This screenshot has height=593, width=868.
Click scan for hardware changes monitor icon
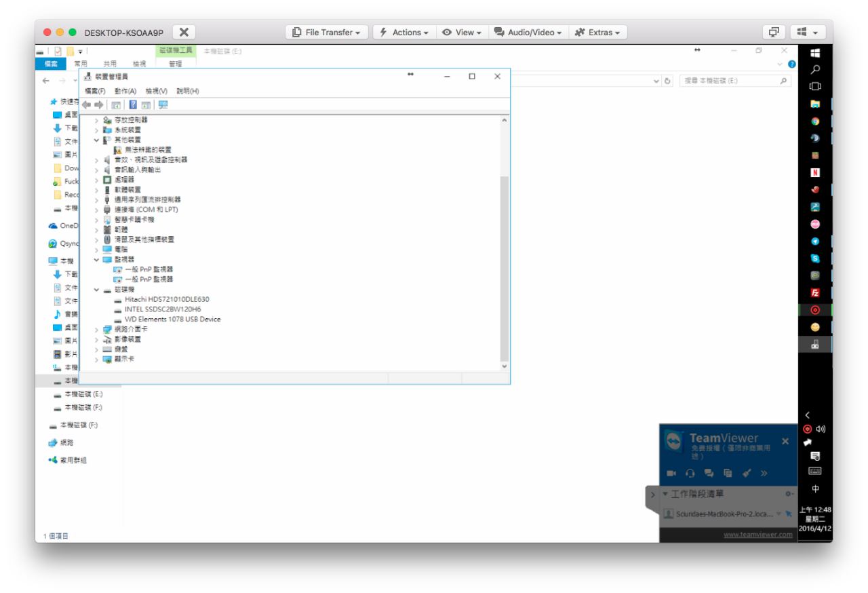coord(163,104)
